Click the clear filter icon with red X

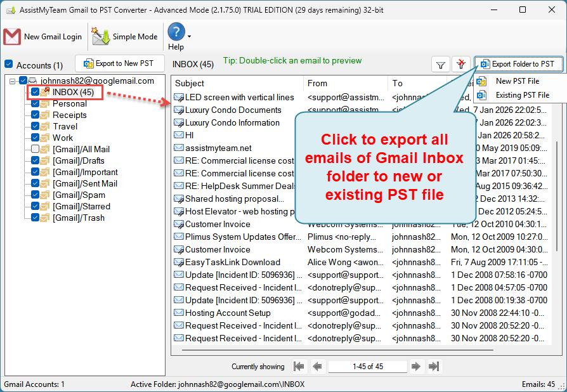(460, 65)
